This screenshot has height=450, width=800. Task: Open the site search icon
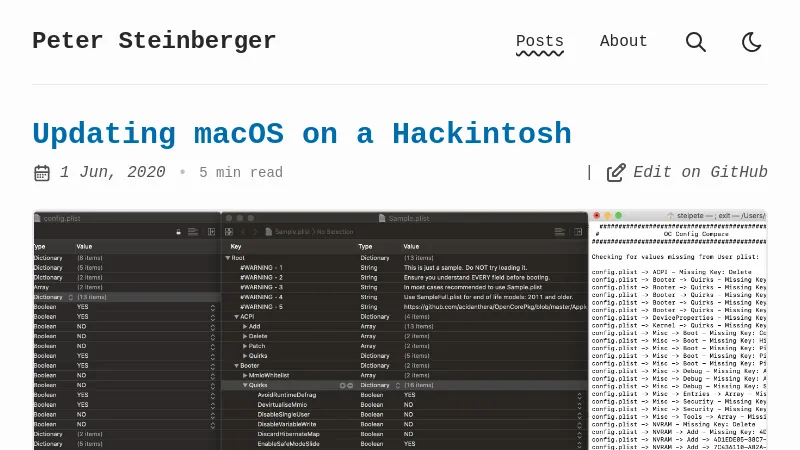(x=696, y=42)
